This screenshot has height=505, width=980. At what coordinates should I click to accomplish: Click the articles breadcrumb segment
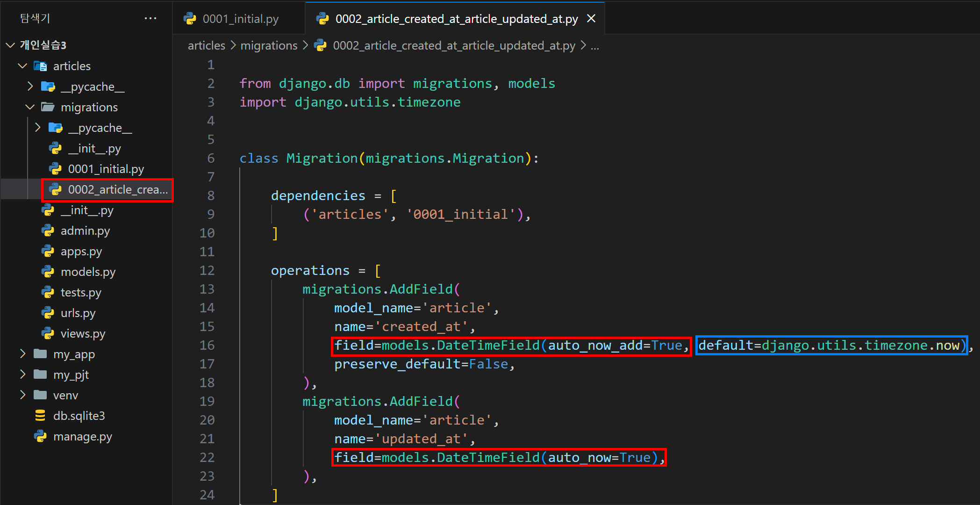(206, 45)
